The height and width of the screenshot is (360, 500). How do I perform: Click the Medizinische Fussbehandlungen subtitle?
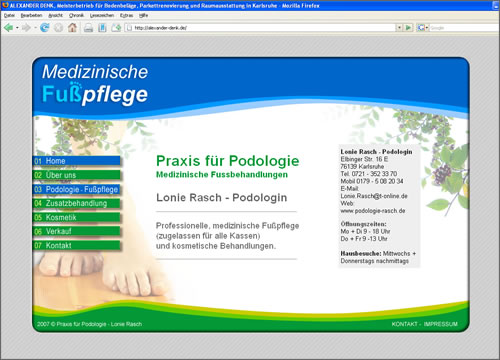[x=222, y=175]
